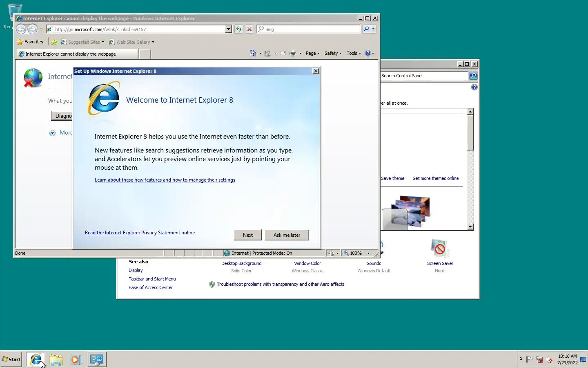Click the IE Help question mark icon
This screenshot has width=588, height=368.
[367, 53]
